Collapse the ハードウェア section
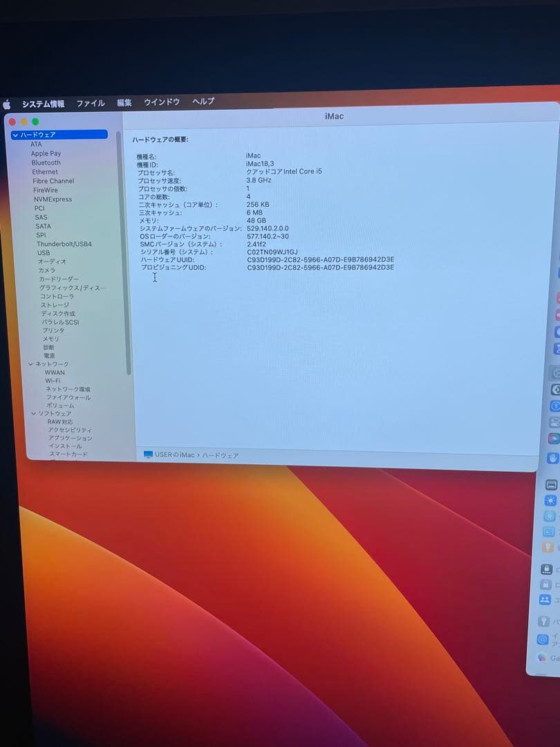The height and width of the screenshot is (747, 560). (17, 135)
